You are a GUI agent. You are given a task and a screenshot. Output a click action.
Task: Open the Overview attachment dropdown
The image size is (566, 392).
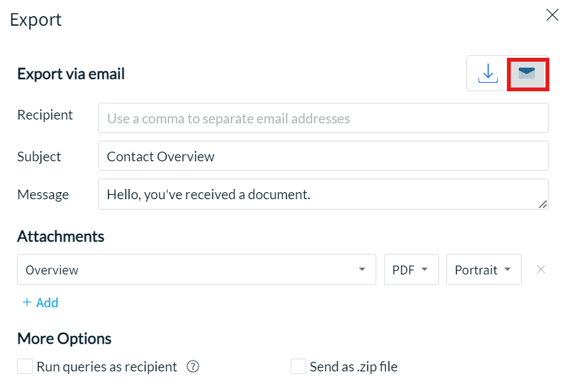tap(197, 269)
